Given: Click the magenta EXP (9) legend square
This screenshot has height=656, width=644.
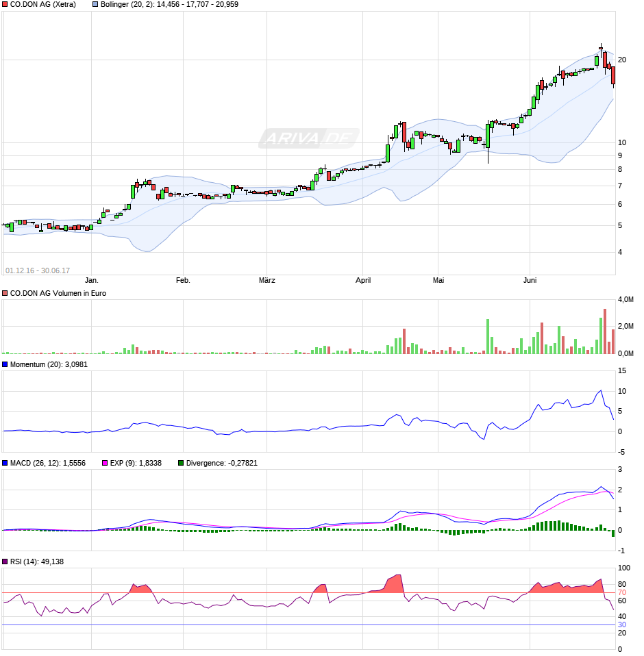Looking at the screenshot, I should [x=105, y=463].
